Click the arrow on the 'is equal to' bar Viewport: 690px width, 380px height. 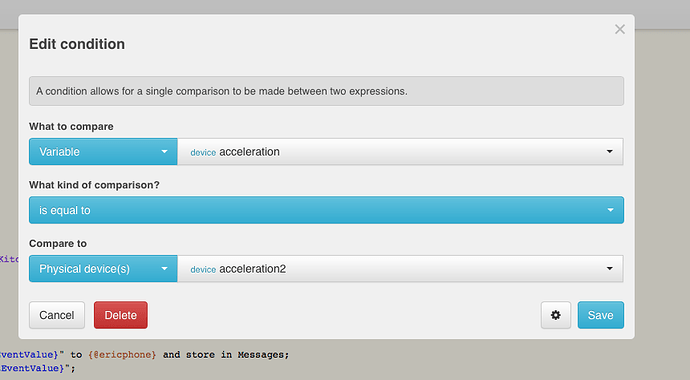click(610, 210)
